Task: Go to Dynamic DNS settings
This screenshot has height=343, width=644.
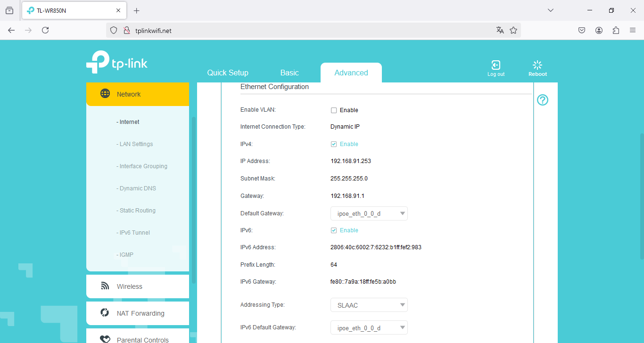Action: 138,188
